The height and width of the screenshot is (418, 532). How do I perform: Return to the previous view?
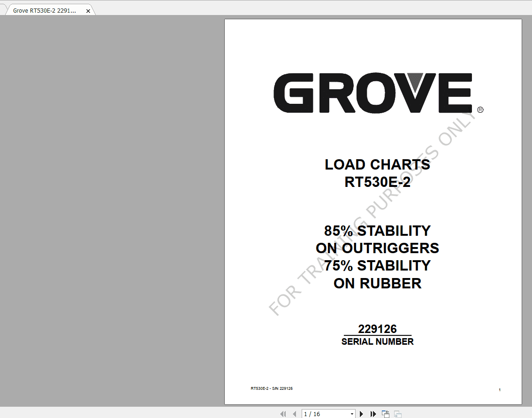pyautogui.click(x=385, y=414)
